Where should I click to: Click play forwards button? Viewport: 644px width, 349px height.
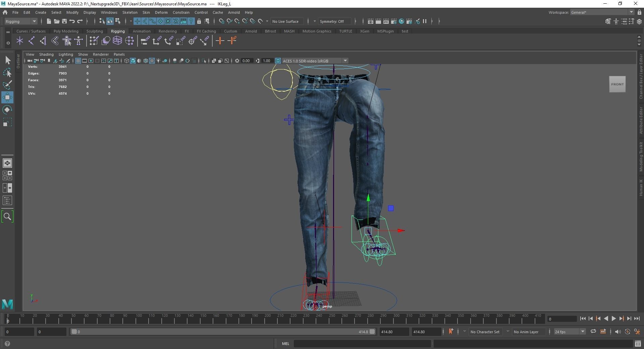(613, 319)
